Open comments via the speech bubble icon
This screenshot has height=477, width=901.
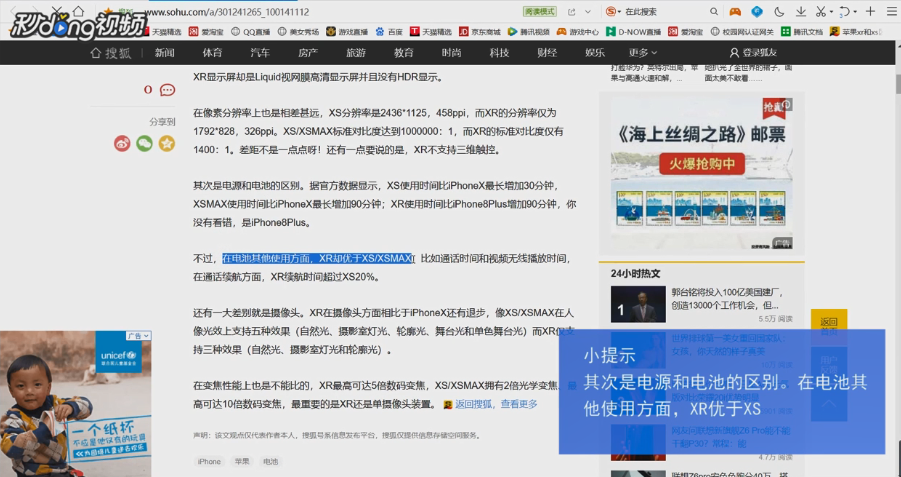(167, 90)
